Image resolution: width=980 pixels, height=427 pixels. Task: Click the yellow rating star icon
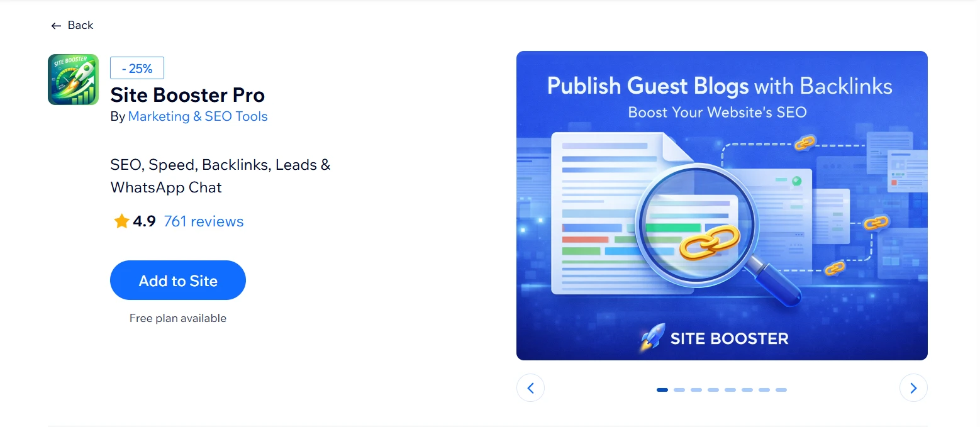[121, 221]
